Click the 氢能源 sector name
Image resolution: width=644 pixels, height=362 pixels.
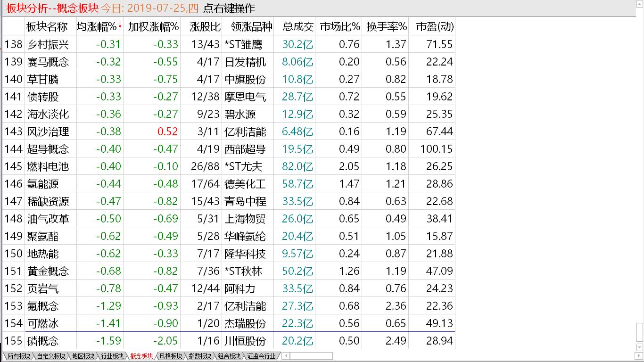pyautogui.click(x=43, y=184)
